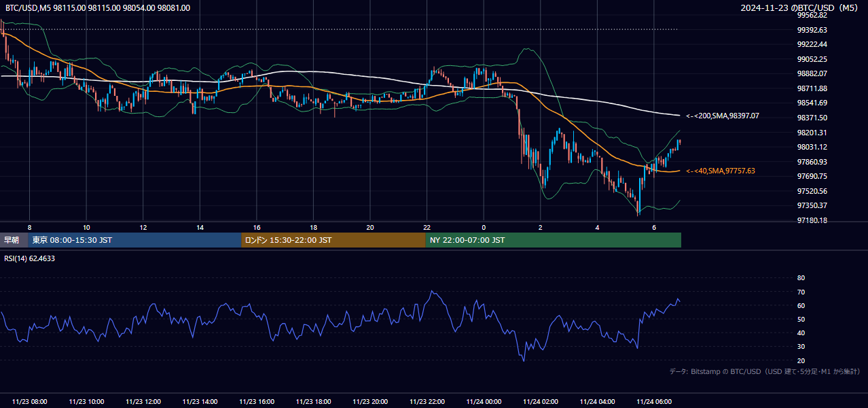Click RSI axis level 60

pyautogui.click(x=801, y=305)
